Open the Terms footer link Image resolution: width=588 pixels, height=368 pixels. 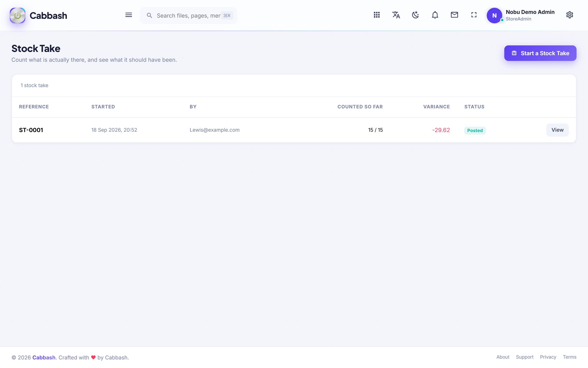pyautogui.click(x=570, y=357)
